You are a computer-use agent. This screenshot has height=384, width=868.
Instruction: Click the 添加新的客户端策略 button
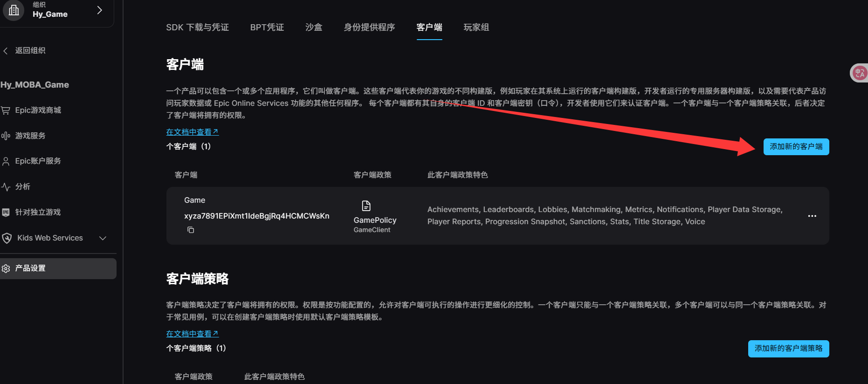point(789,349)
